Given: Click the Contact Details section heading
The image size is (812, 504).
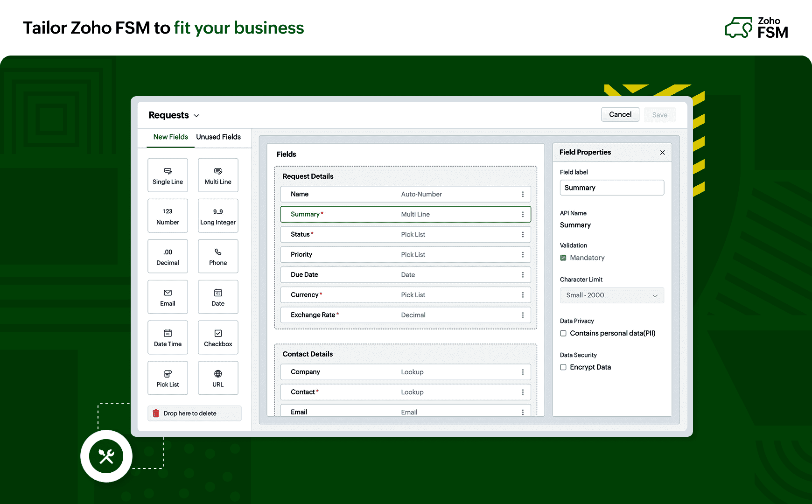Looking at the screenshot, I should click(x=308, y=354).
